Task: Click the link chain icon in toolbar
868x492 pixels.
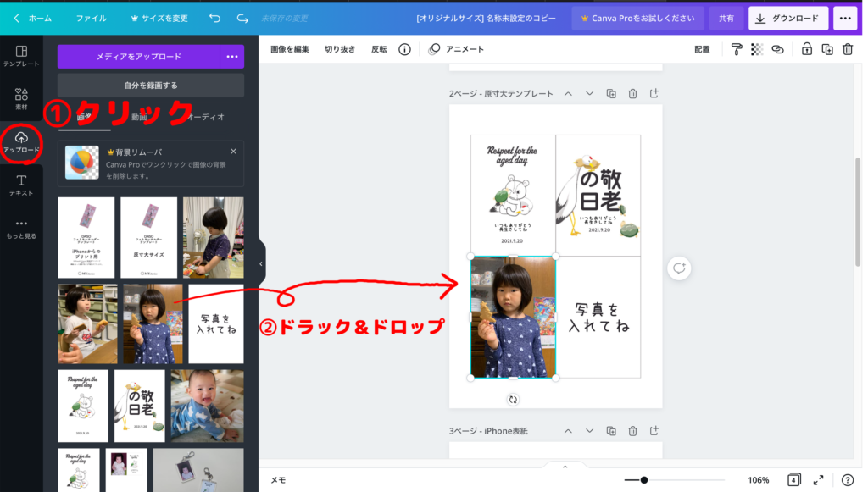Action: point(777,49)
